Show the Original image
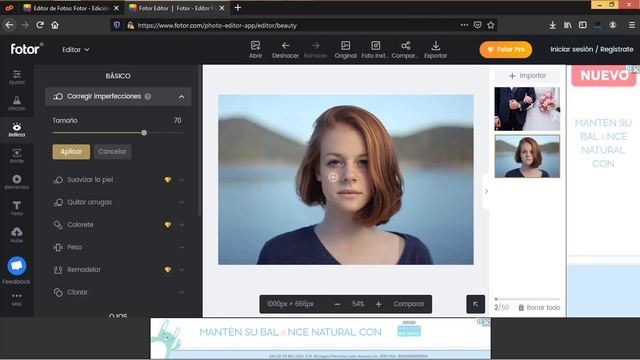The height and width of the screenshot is (360, 640). tap(346, 50)
